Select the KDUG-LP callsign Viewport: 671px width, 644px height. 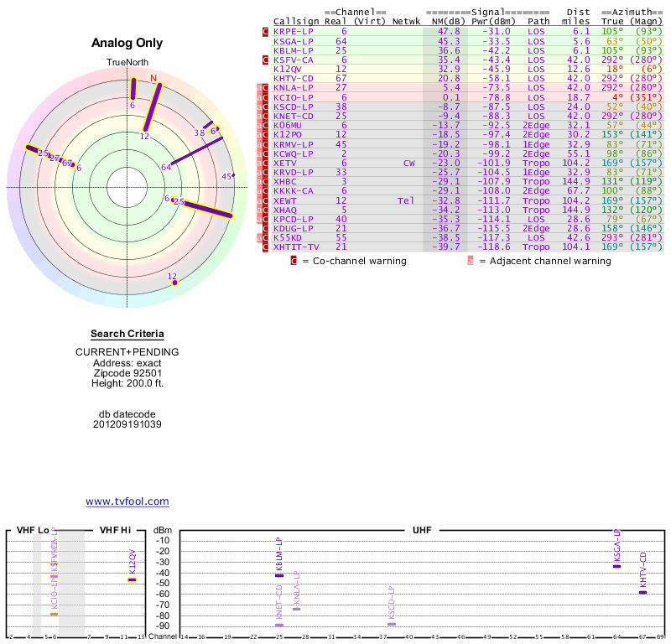coord(293,228)
